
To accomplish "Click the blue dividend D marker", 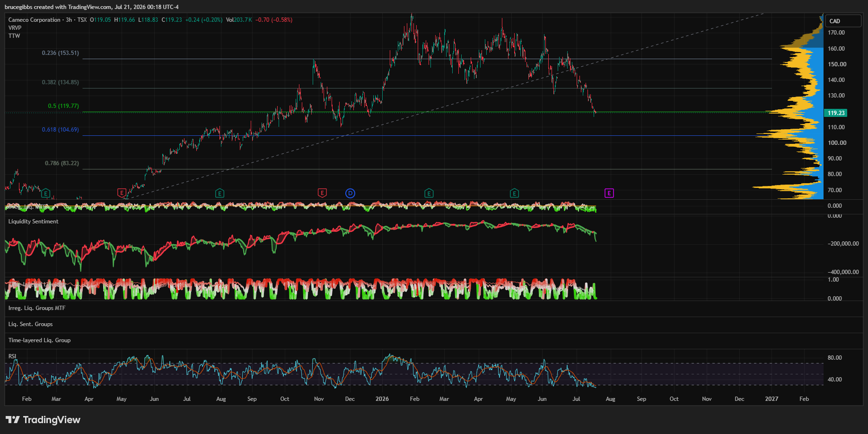I will pos(350,193).
